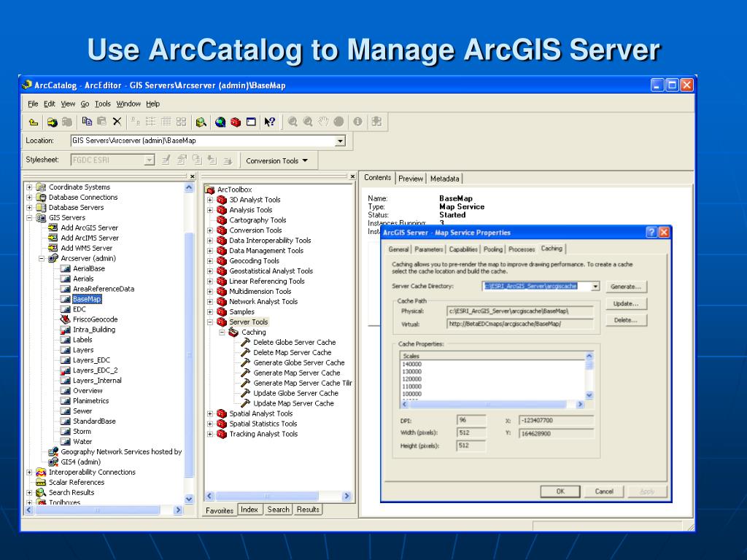This screenshot has height=560, width=747.
Task: Open the Capabilities tab in dialog
Action: pyautogui.click(x=463, y=249)
